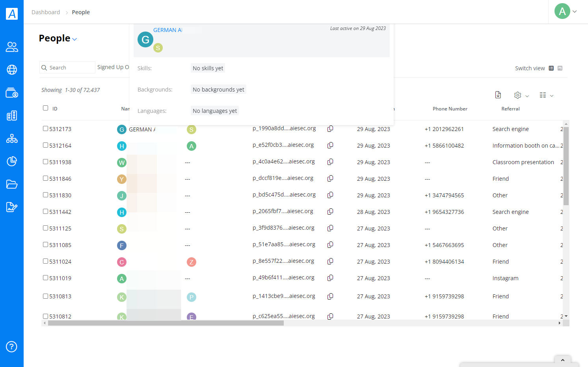Viewport: 588px width, 367px height.
Task: Toggle the select-all checkbox beside ID
Action: point(45,108)
